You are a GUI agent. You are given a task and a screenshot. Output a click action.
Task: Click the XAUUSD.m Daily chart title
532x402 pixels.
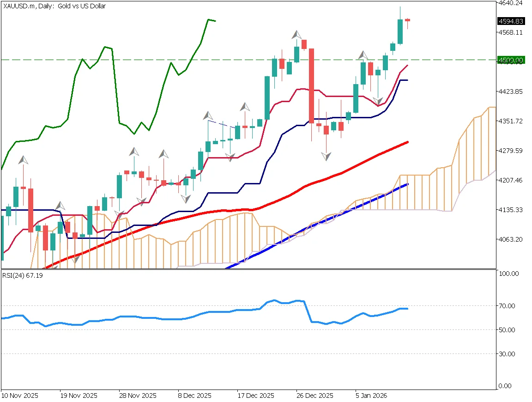(x=53, y=6)
